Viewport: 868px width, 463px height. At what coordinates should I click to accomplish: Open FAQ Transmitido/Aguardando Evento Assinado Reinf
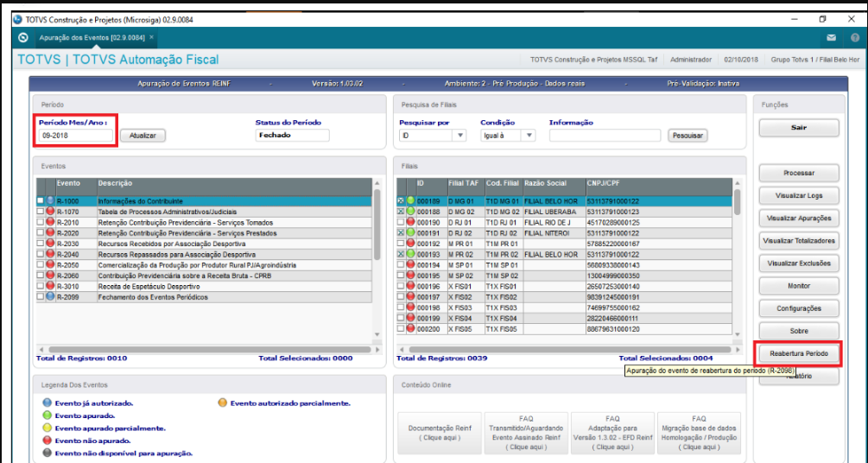526,433
